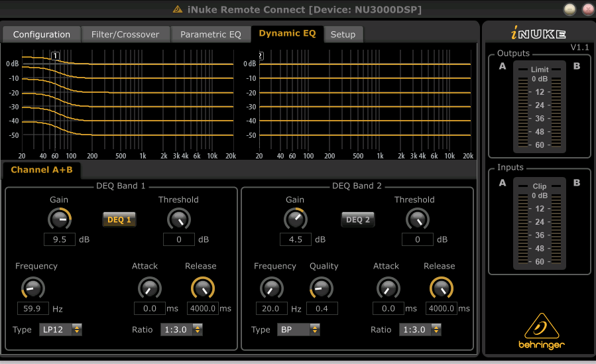Click DEQ Band 2 Gain knob
Image resolution: width=596 pixels, height=364 pixels.
(x=296, y=219)
